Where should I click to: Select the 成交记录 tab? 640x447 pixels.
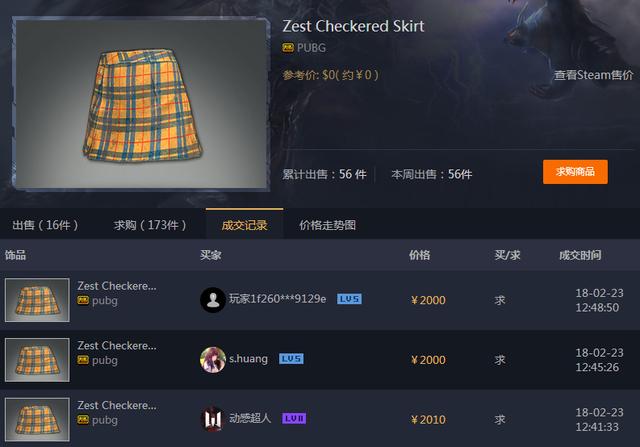244,225
